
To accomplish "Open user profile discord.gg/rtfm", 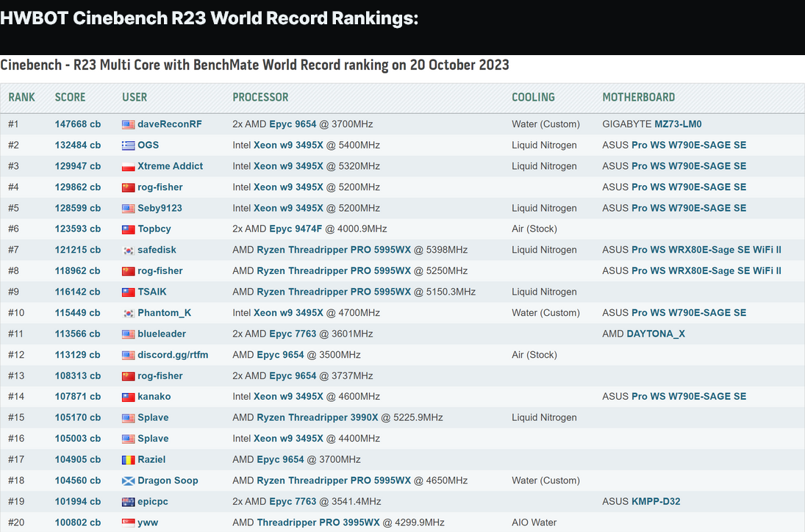I will point(173,355).
